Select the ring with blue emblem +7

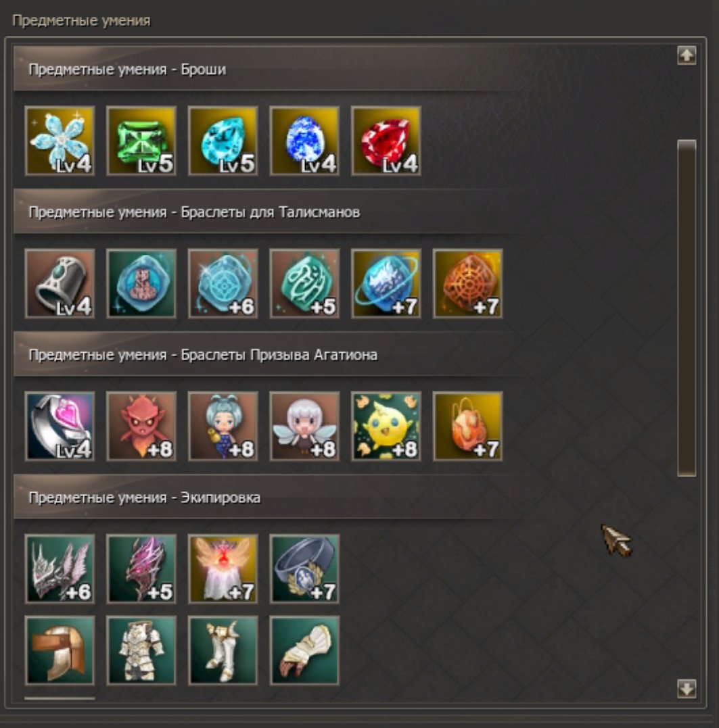pyautogui.click(x=304, y=568)
